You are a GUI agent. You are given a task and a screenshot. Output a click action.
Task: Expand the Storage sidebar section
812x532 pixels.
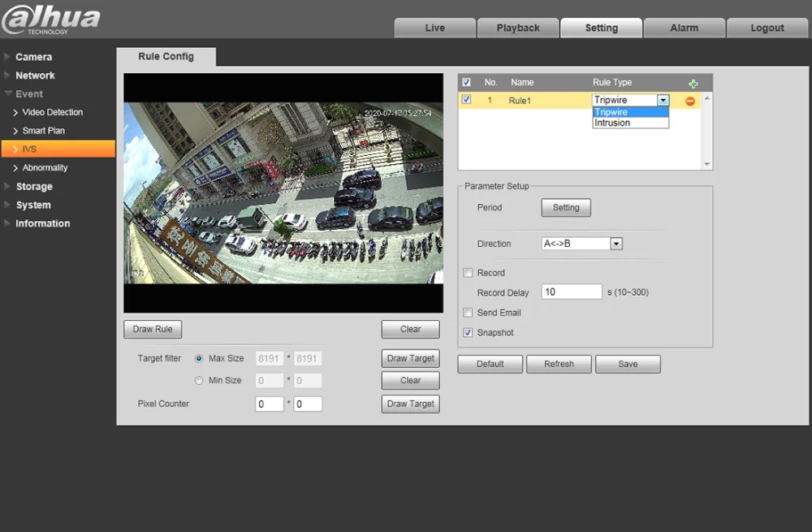click(34, 187)
